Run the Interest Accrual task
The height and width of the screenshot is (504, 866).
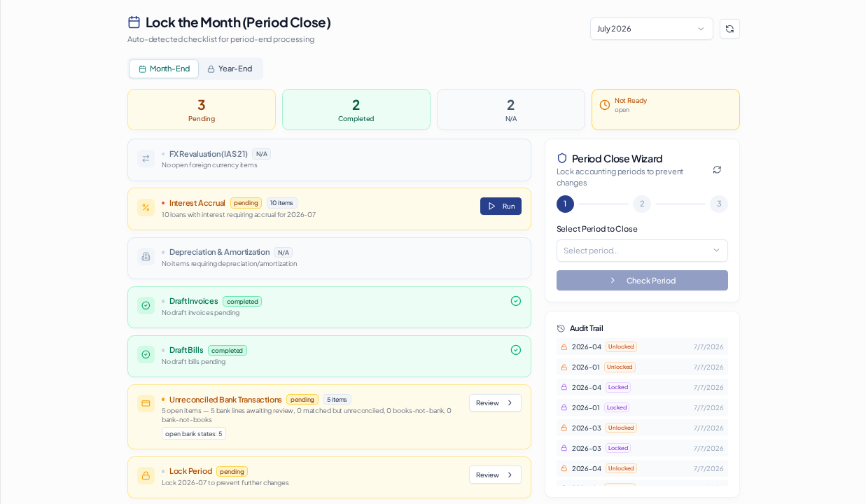tap(501, 206)
